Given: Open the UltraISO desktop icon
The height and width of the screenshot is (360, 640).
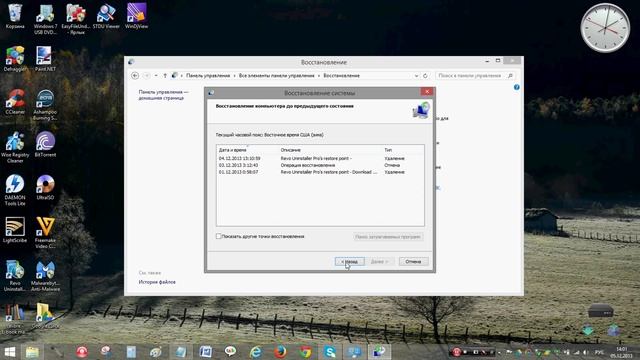Looking at the screenshot, I should click(45, 188).
